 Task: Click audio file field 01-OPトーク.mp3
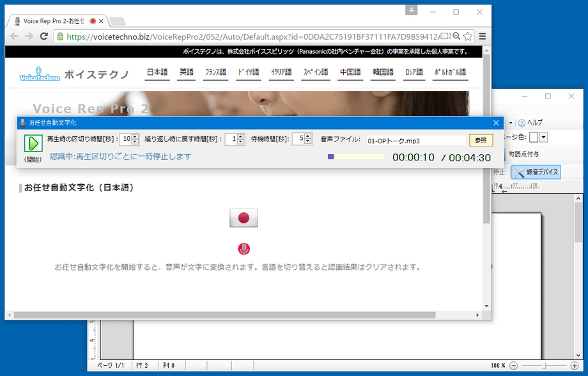[416, 141]
